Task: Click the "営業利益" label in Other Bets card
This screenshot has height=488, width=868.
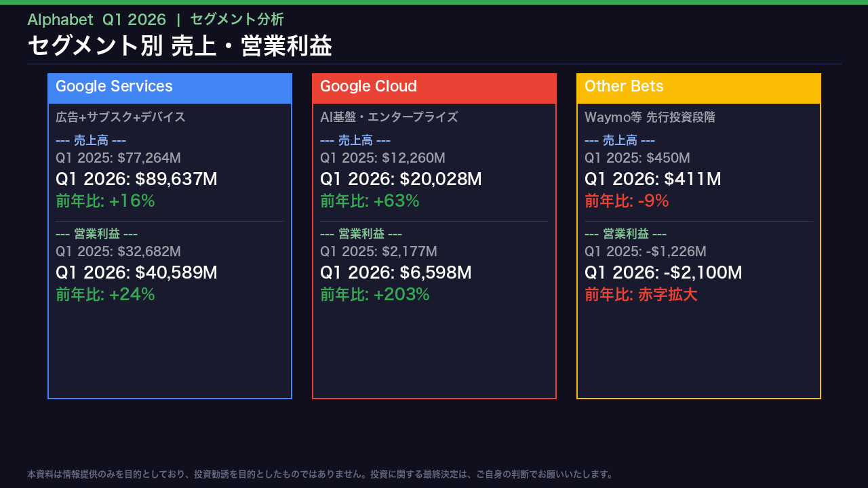Action: (x=625, y=235)
